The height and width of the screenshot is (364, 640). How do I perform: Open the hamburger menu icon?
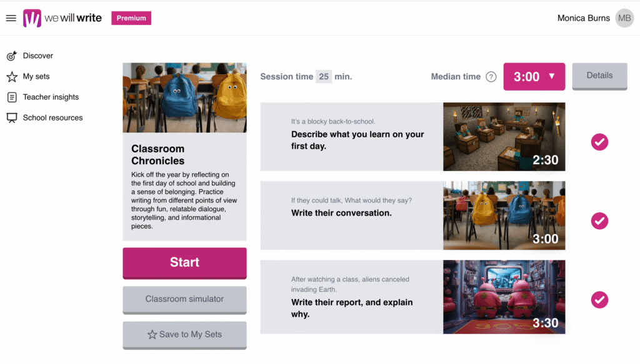point(11,18)
